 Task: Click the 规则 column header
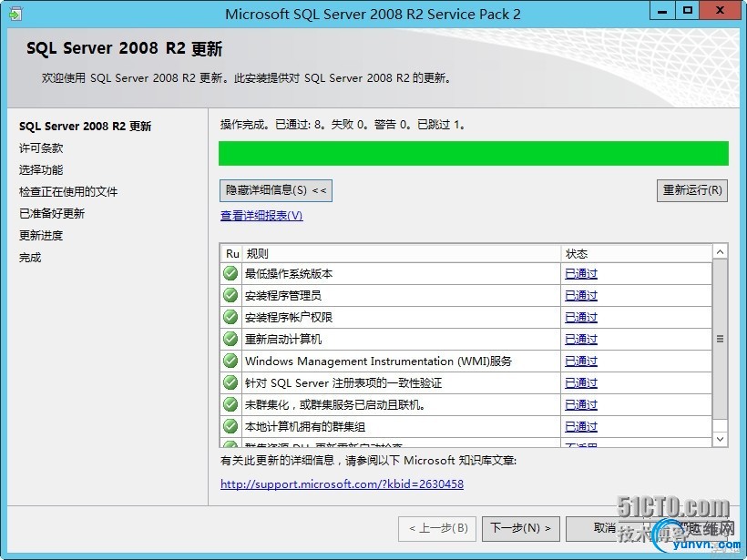[402, 254]
